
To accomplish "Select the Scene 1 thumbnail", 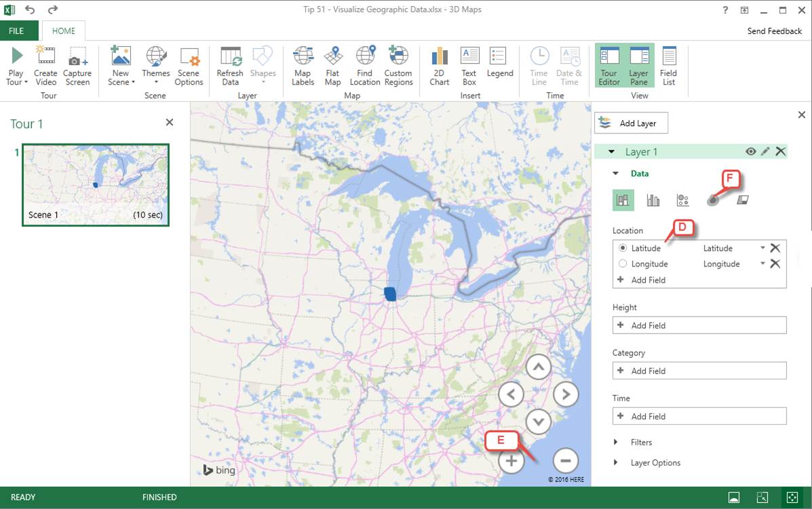I will (96, 184).
